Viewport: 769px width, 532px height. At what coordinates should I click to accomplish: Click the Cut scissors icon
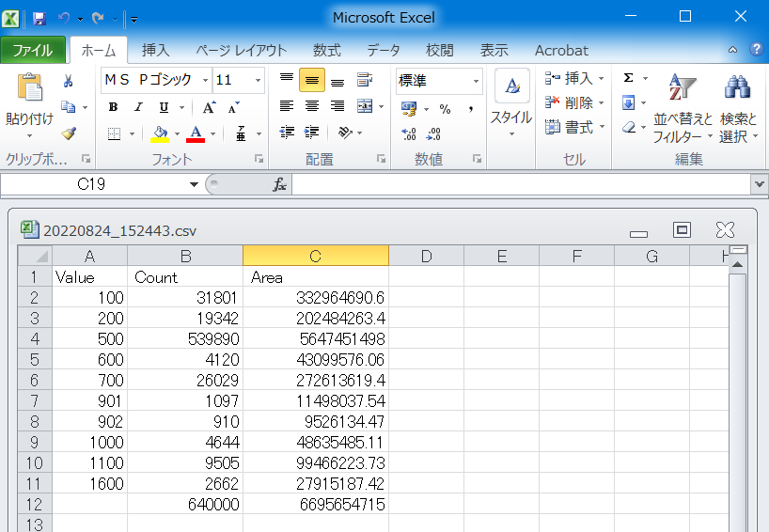coord(68,82)
